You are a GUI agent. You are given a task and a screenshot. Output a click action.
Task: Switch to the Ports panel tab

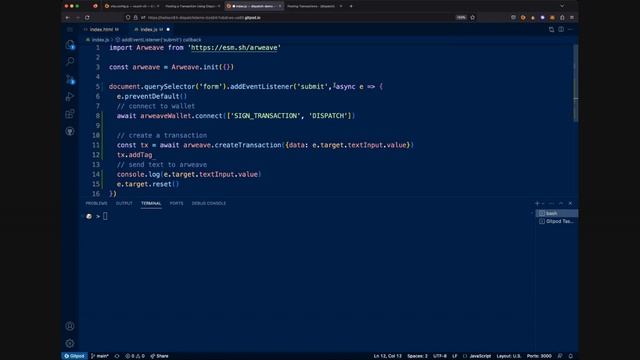click(x=176, y=203)
